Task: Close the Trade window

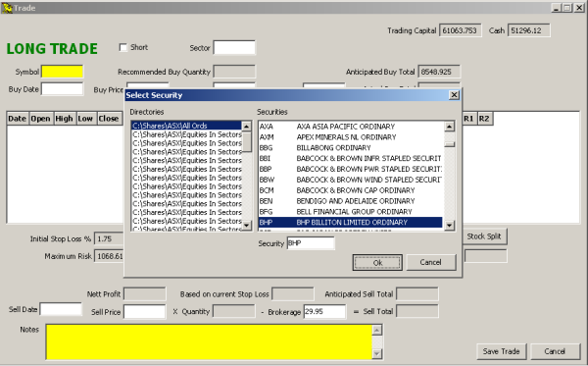Action: click(579, 8)
